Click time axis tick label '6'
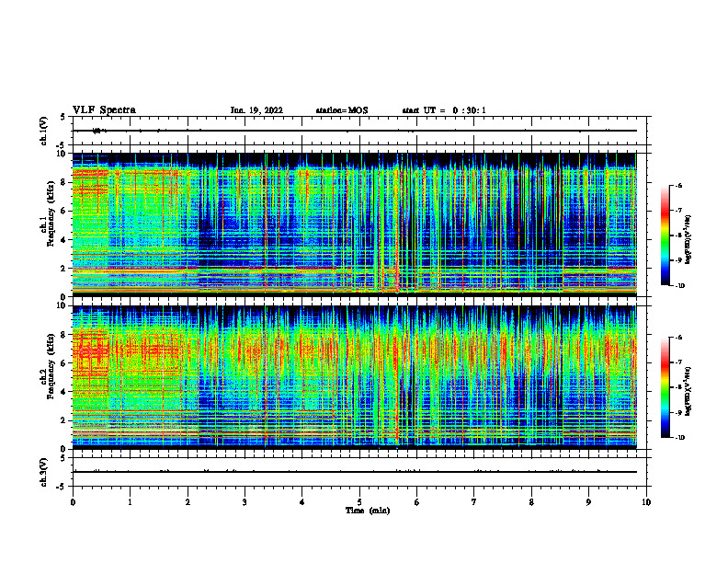Image resolution: width=728 pixels, height=563 pixels. [417, 502]
